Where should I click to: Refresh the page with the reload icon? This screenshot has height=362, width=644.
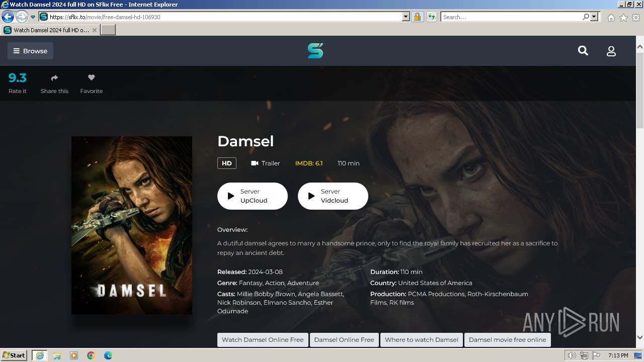431,17
